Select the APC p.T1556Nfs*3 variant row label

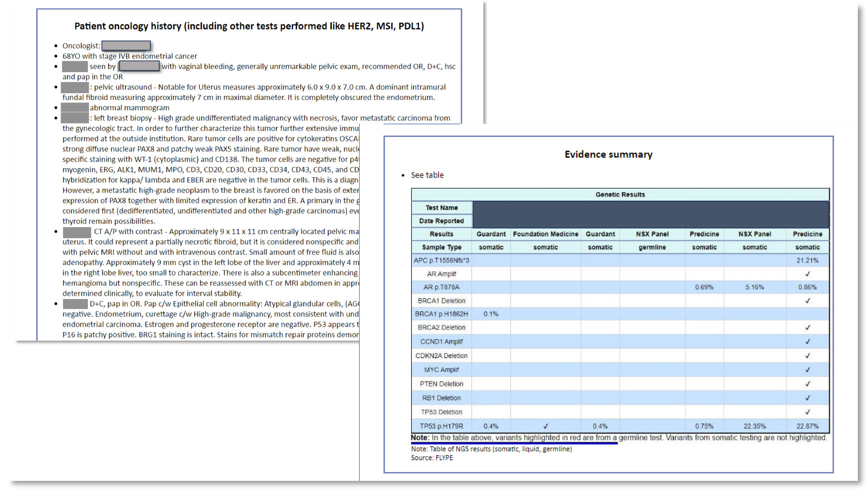441,260
